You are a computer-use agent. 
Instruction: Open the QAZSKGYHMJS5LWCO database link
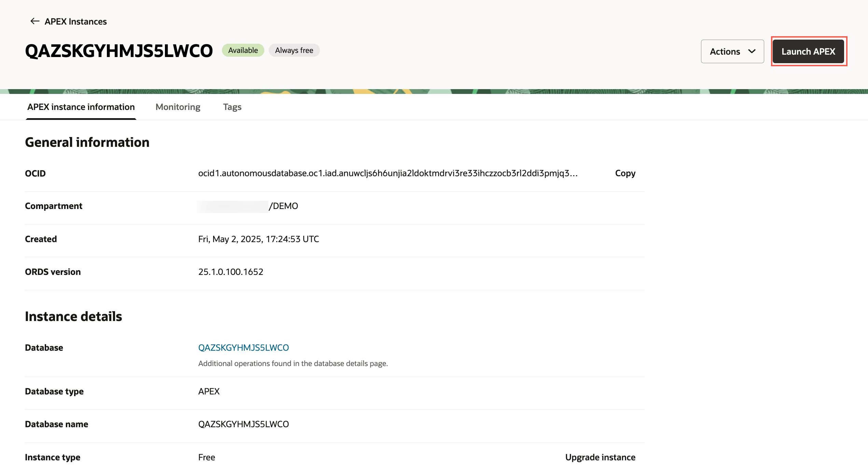click(243, 347)
